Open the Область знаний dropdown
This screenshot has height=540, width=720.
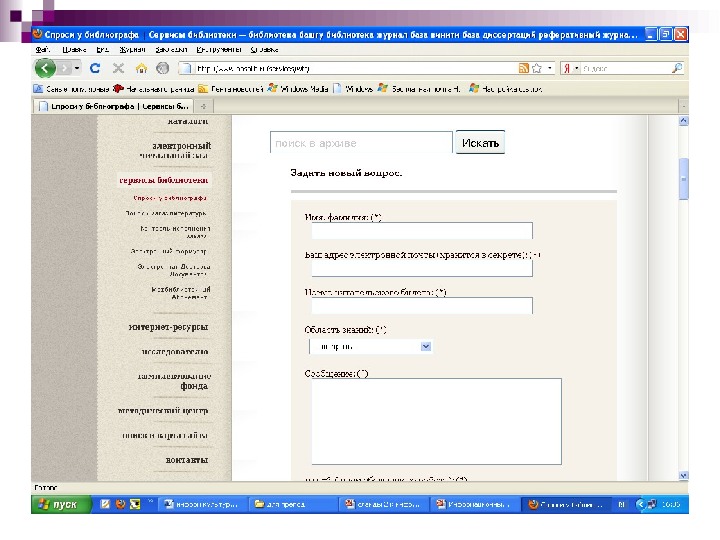point(370,347)
